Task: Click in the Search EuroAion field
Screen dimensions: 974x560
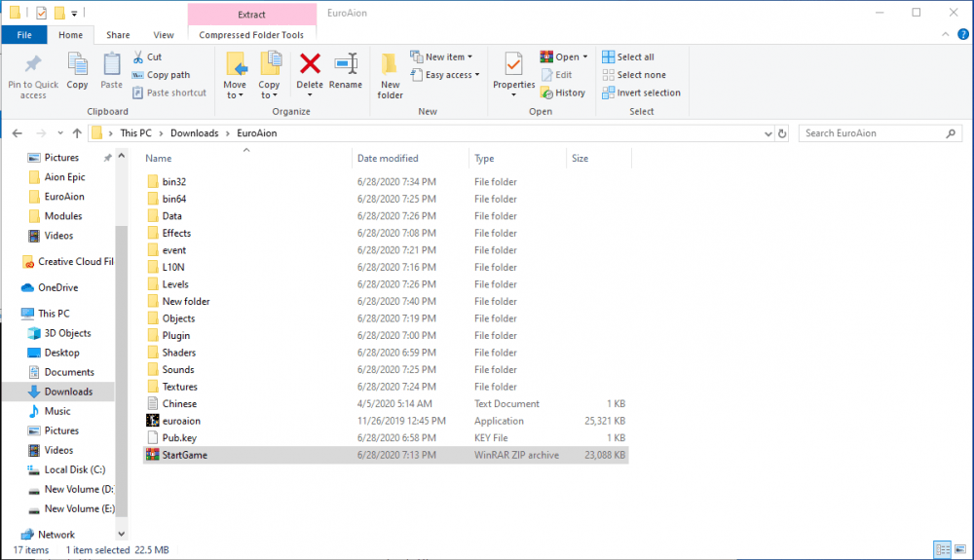Action: [x=877, y=132]
